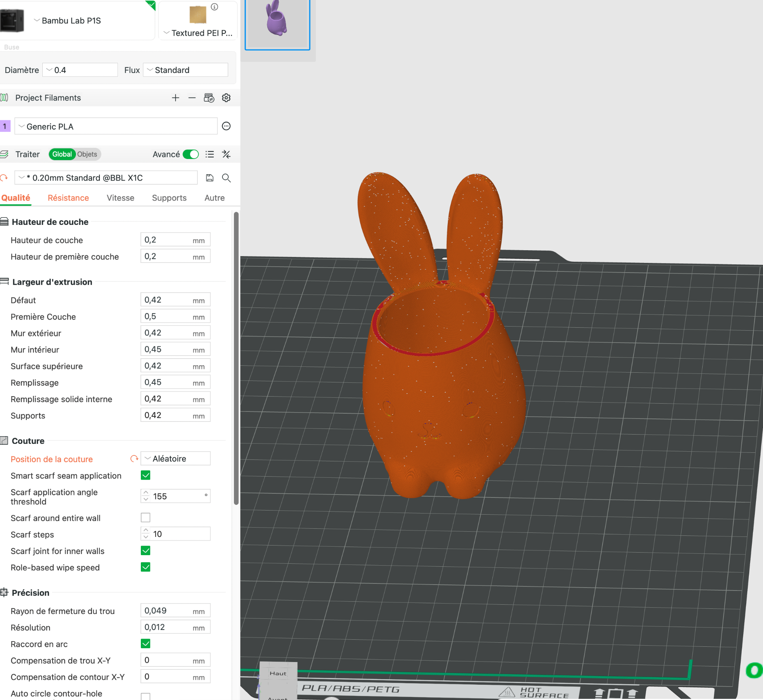Open Generic PLA filament edit icon
763x700 pixels.
pyautogui.click(x=226, y=126)
